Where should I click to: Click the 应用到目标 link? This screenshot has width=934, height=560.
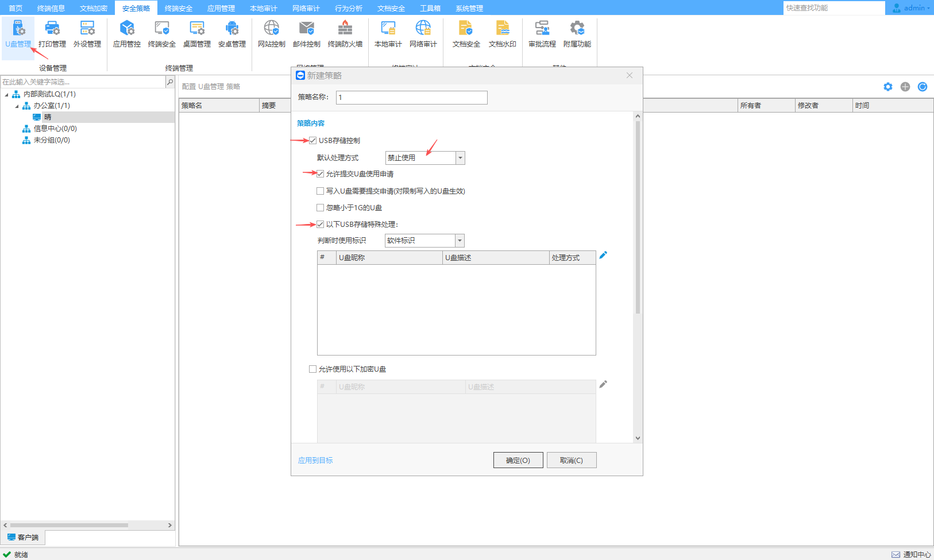pyautogui.click(x=315, y=460)
